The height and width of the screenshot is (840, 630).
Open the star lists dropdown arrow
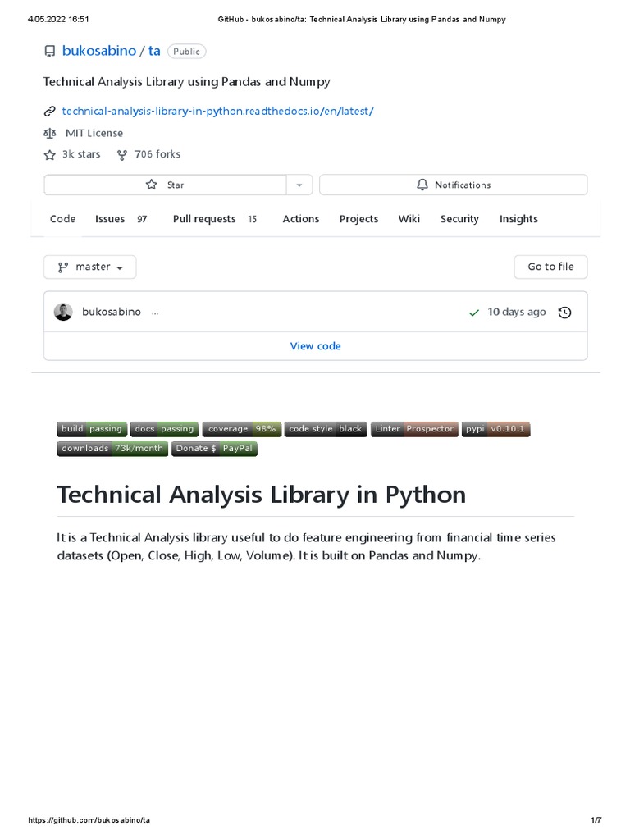pyautogui.click(x=299, y=185)
